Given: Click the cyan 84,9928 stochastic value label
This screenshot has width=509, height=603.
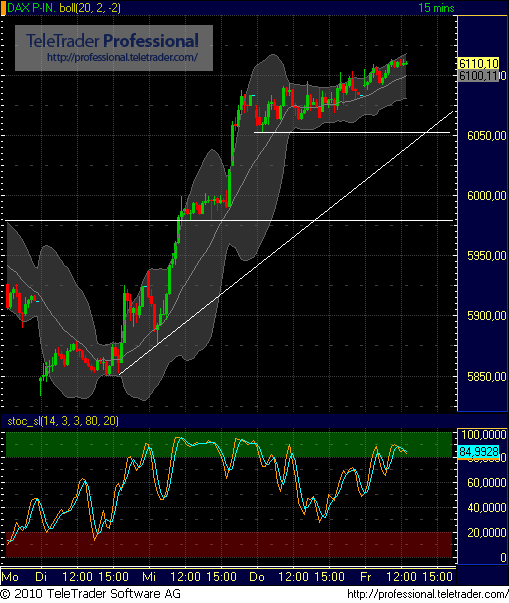Looking at the screenshot, I should click(479, 451).
